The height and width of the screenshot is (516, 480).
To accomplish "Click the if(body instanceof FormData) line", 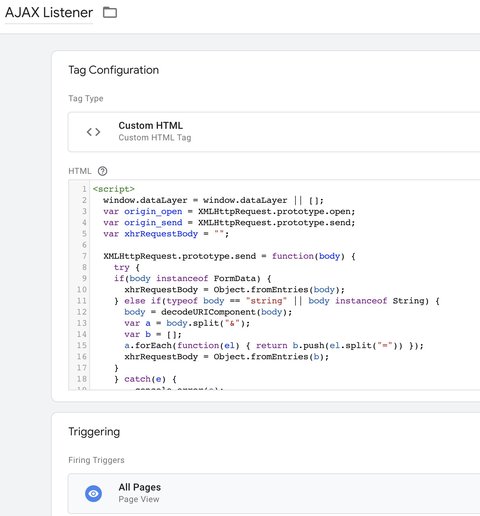I will (193, 278).
